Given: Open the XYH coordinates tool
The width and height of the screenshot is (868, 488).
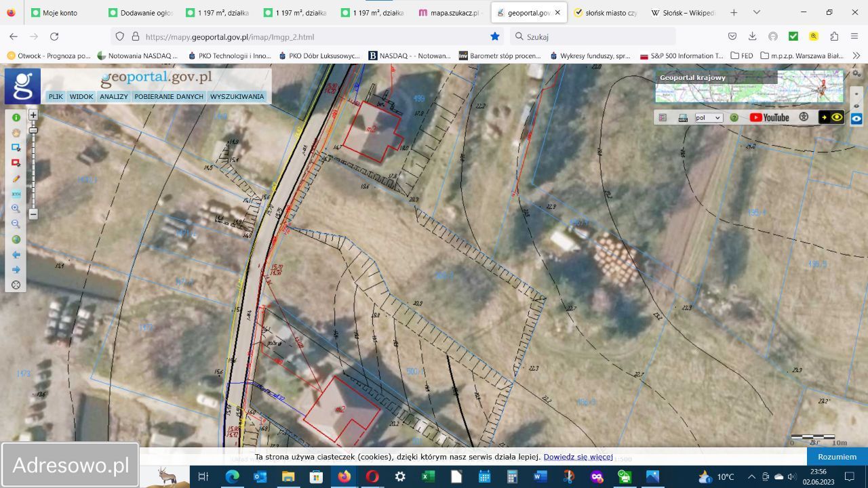Looking at the screenshot, I should coord(16,194).
